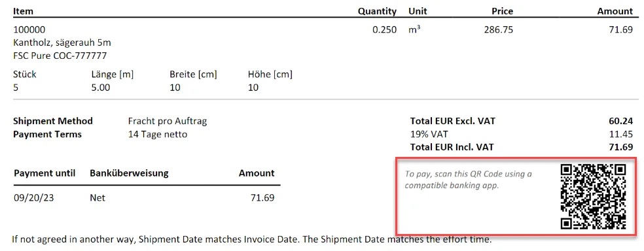Viewport: 644px width, 251px height.
Task: Click the Länge [m] value 5.00
Action: (x=101, y=88)
